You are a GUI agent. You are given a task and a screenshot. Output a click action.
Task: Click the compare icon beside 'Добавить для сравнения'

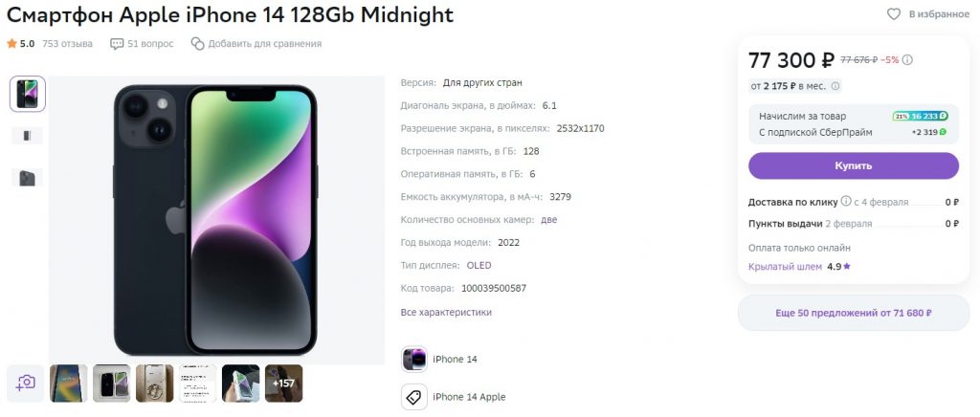(198, 44)
